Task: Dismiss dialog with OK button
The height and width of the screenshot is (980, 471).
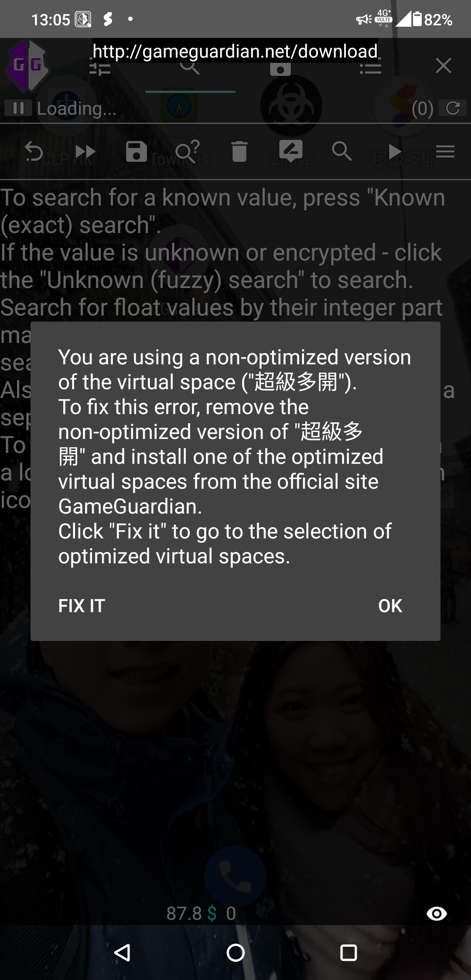Action: [390, 606]
